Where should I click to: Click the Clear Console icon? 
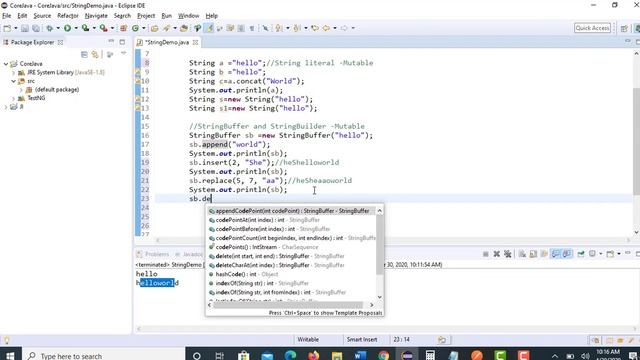(522, 254)
